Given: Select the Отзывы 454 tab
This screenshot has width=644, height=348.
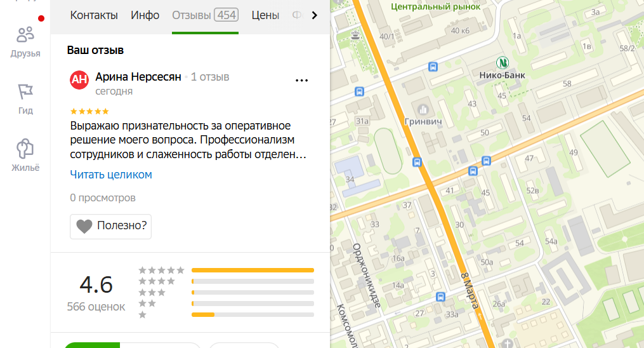Looking at the screenshot, I should pyautogui.click(x=205, y=15).
